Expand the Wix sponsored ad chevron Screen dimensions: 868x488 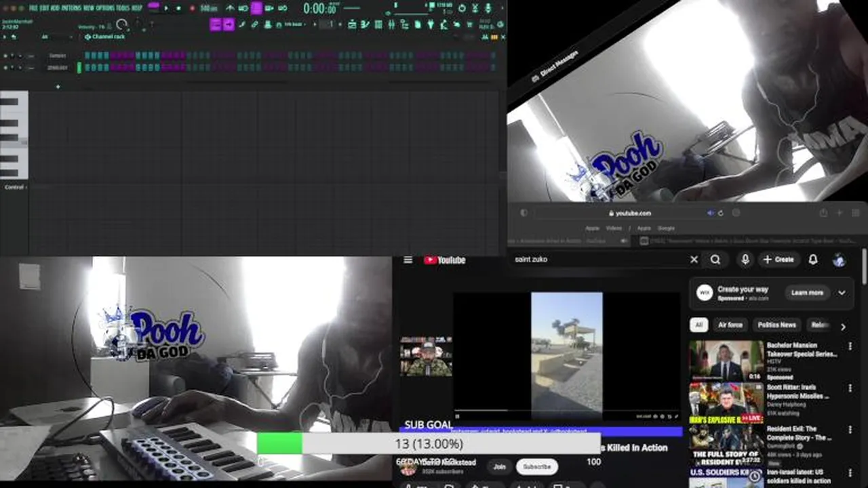[x=842, y=293]
